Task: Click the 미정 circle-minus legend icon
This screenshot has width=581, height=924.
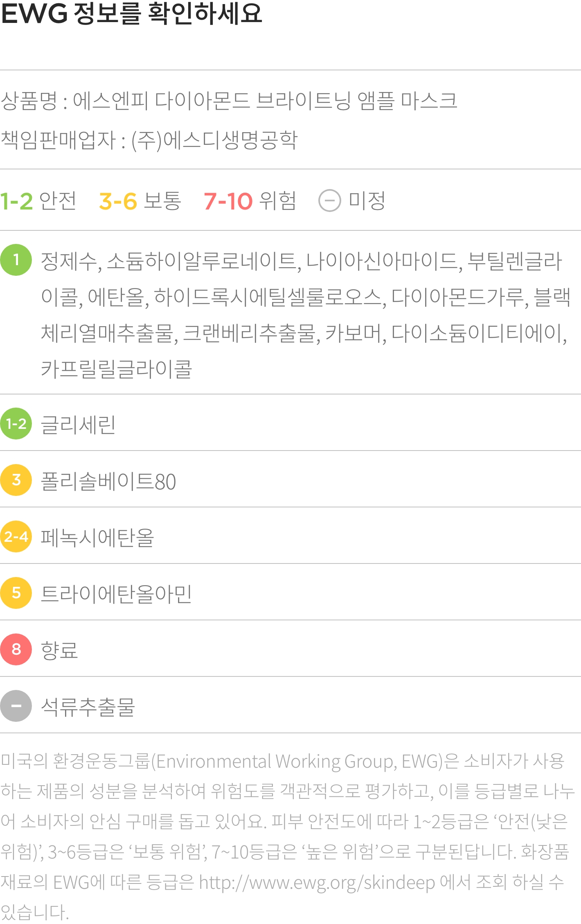Action: tap(329, 201)
